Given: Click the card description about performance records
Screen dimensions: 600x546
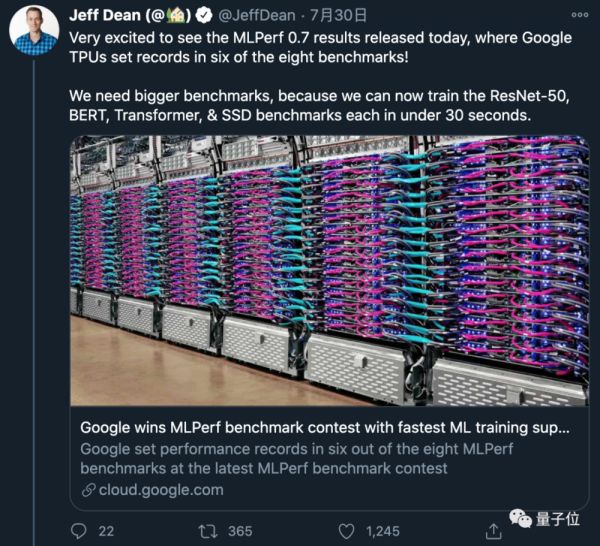Looking at the screenshot, I should click(x=300, y=458).
